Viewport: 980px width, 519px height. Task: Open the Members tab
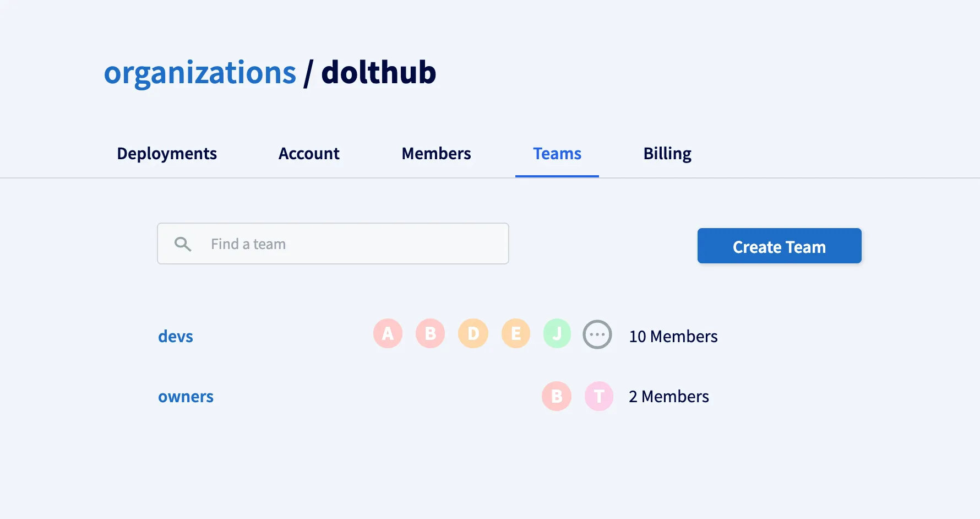point(436,154)
